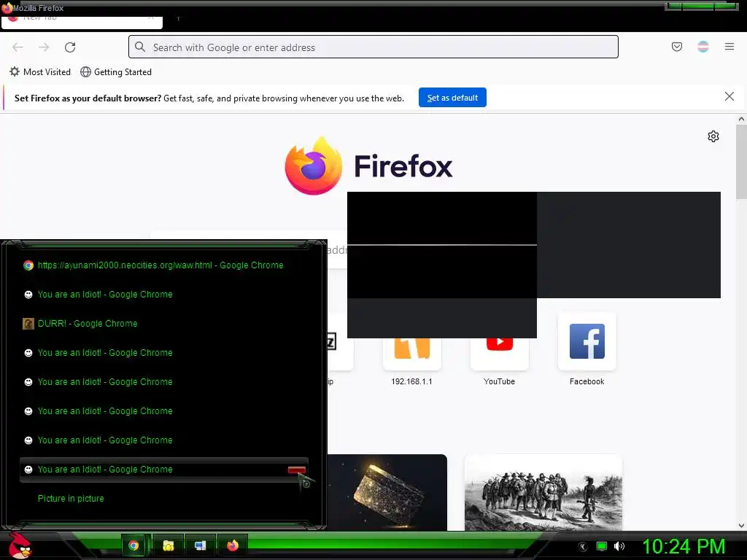This screenshot has height=560, width=747.
Task: Open the historical engraving story thumbnail
Action: (x=543, y=492)
